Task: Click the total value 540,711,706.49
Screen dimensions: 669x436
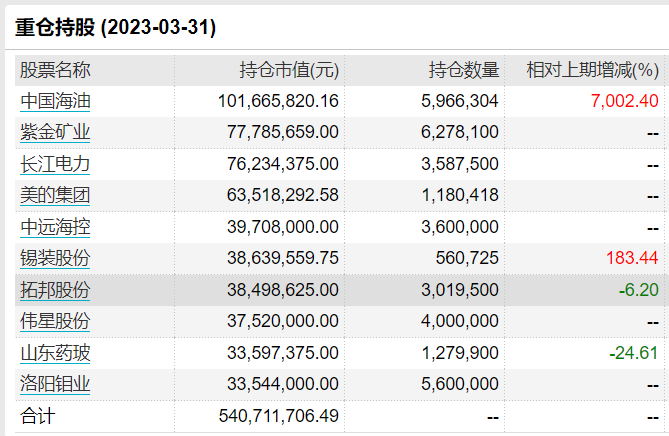Action: 279,416
